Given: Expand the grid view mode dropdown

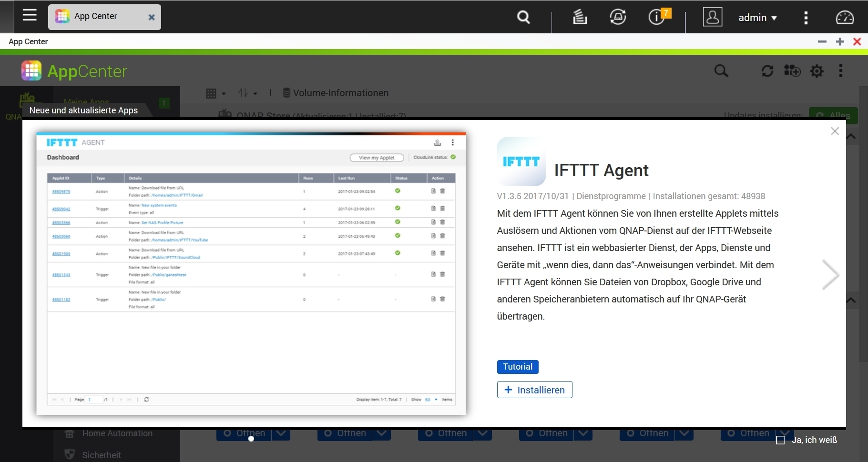Looking at the screenshot, I should click(x=216, y=93).
